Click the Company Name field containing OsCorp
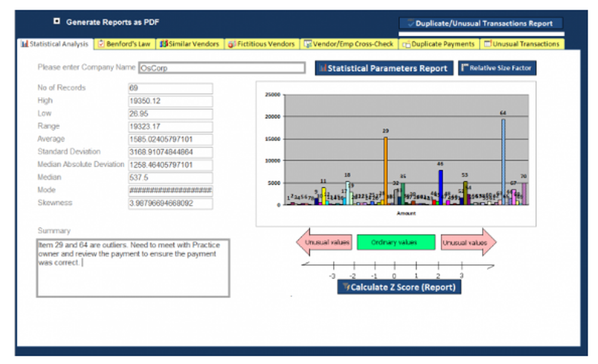 222,68
